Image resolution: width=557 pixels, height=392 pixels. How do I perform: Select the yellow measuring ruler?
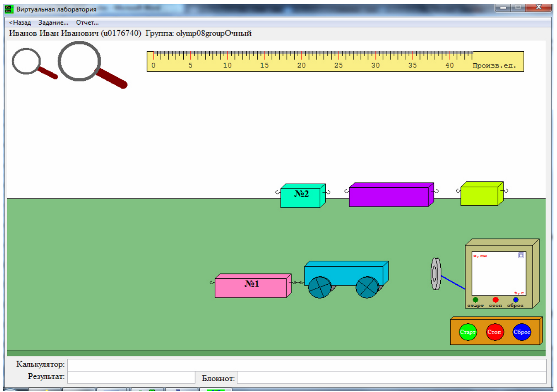[x=336, y=62]
